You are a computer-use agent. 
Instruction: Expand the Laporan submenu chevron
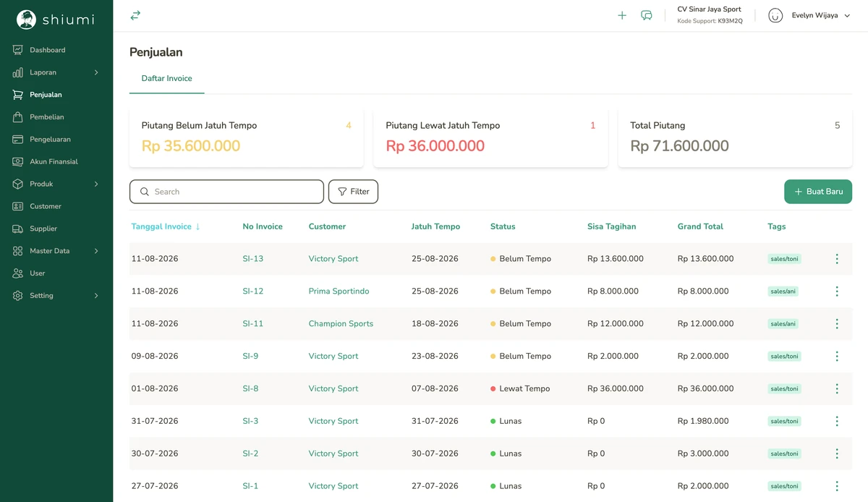tap(96, 72)
